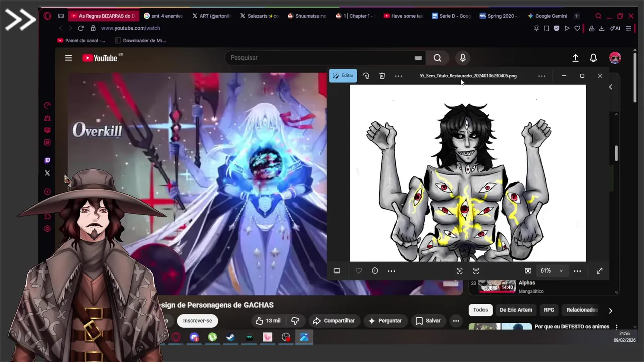Click the scan text icon in the Photos viewer
The width and height of the screenshot is (644, 362).
(476, 270)
